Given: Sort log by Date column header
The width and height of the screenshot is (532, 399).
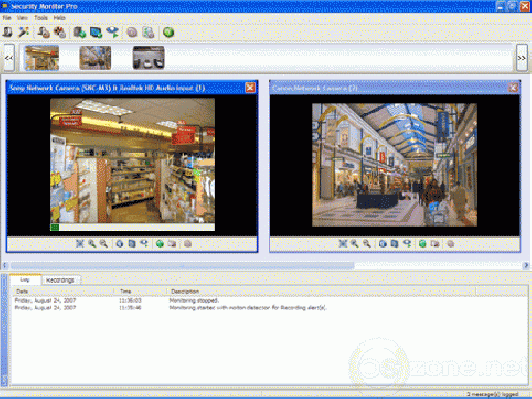Looking at the screenshot, I should pyautogui.click(x=64, y=292).
